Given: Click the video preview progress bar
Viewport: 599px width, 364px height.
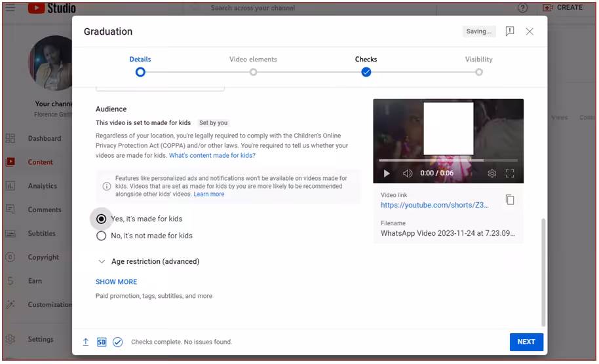Looking at the screenshot, I should pos(448,160).
